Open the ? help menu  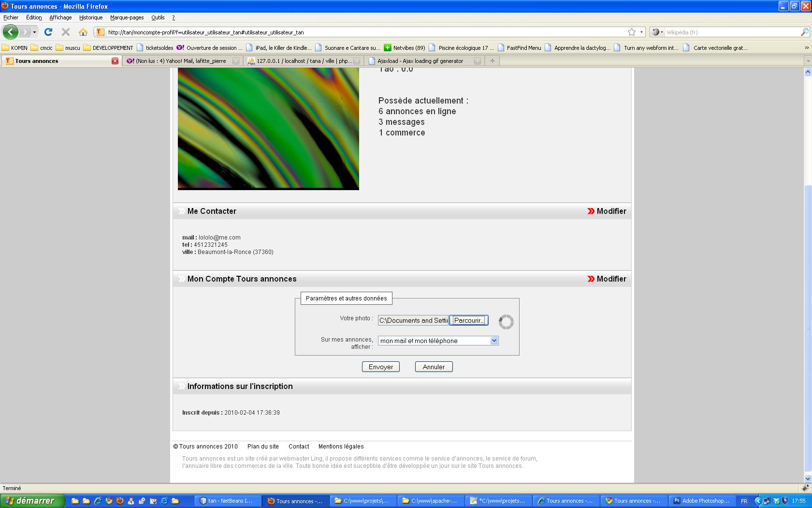(x=174, y=17)
